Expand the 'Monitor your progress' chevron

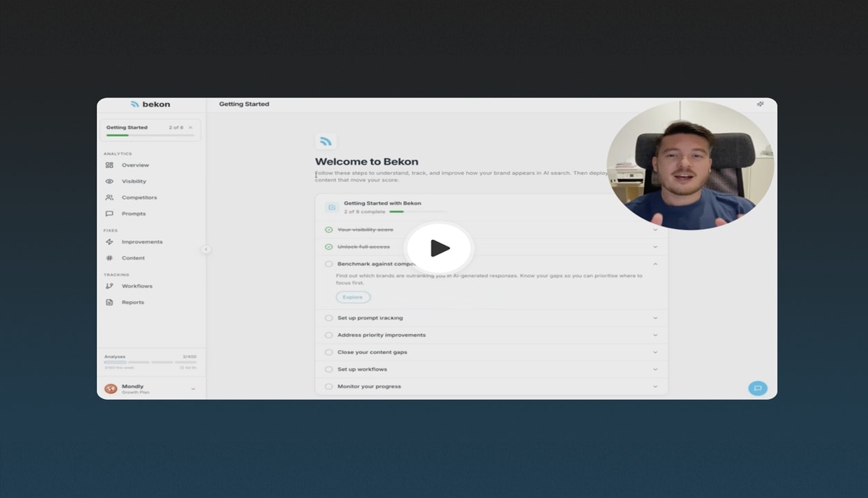click(655, 387)
